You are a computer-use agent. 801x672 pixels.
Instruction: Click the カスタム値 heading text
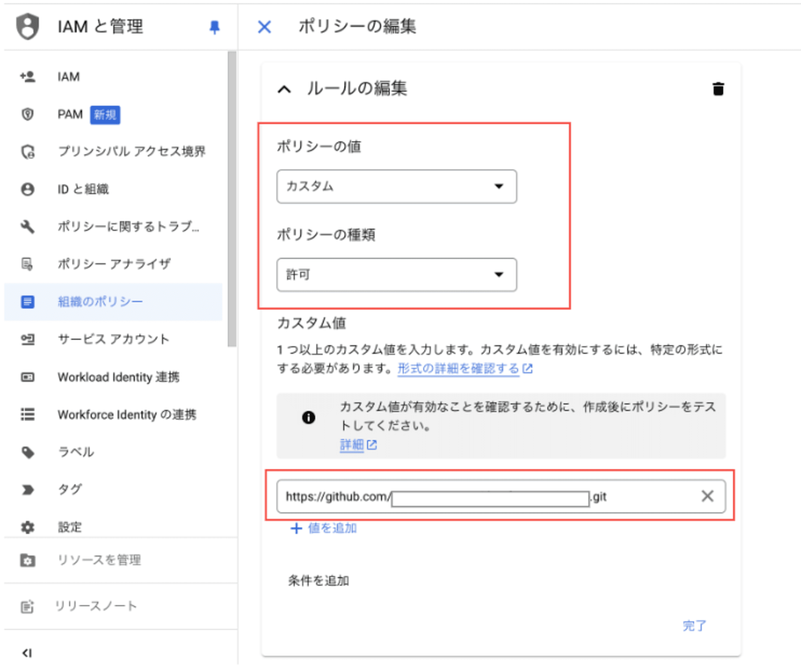(312, 323)
